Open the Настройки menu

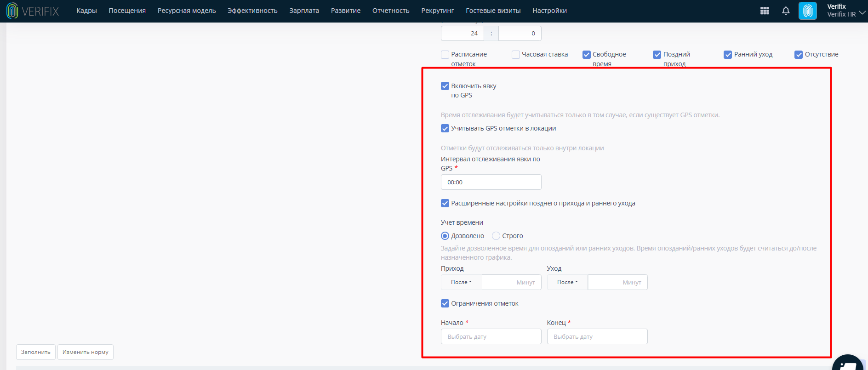549,11
